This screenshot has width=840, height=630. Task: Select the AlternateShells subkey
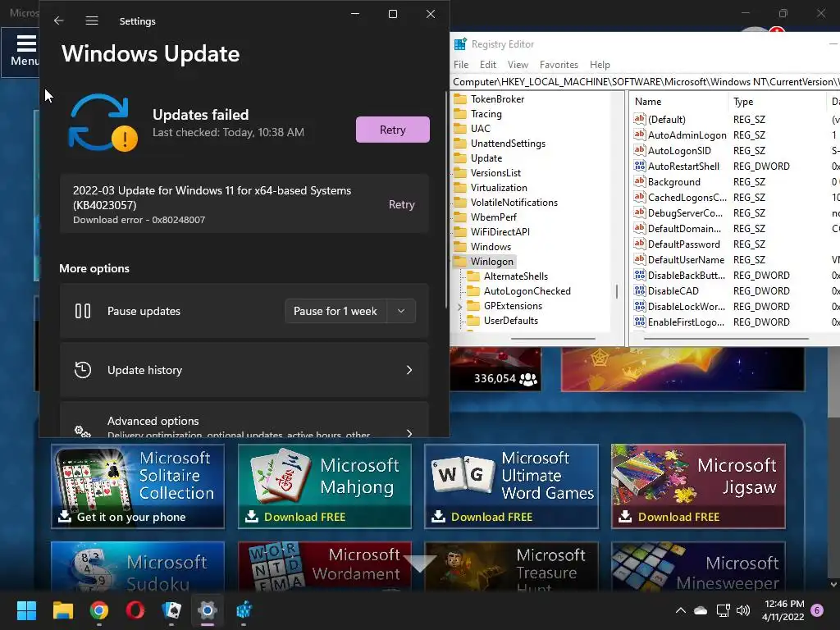[515, 276]
